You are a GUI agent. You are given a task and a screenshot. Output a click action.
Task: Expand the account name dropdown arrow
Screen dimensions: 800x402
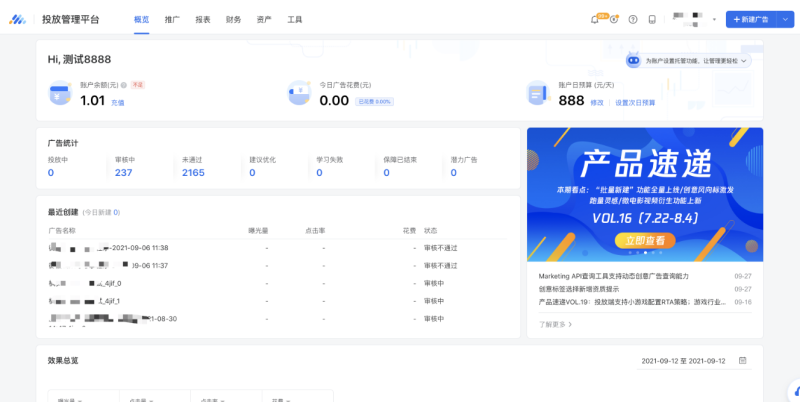[714, 20]
